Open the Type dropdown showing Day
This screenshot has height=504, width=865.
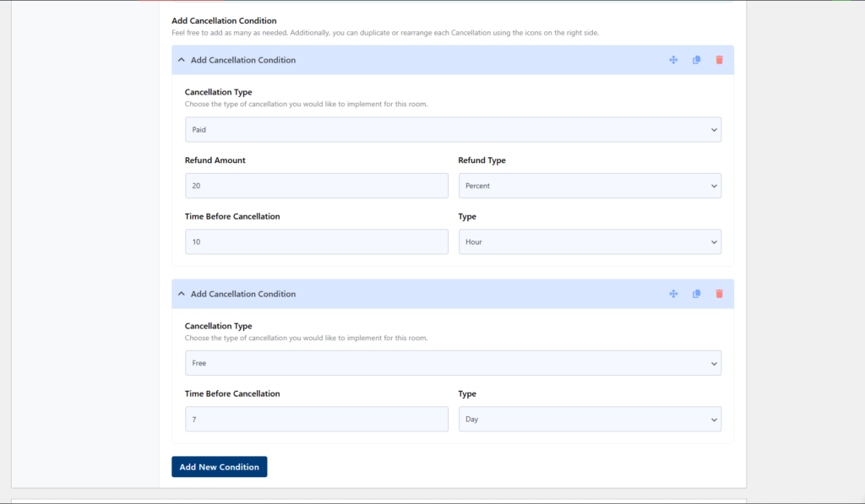[590, 419]
